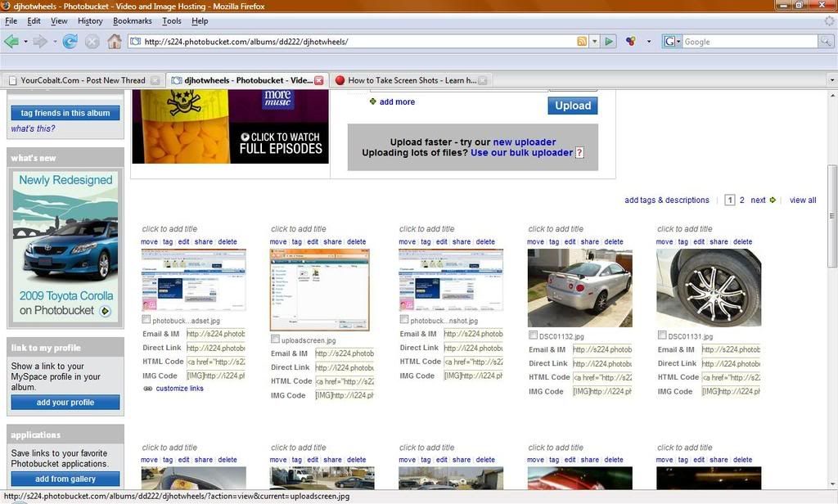The width and height of the screenshot is (838, 504).
Task: Tick the checkbox for photobuck...nshot.jpg
Action: (404, 320)
